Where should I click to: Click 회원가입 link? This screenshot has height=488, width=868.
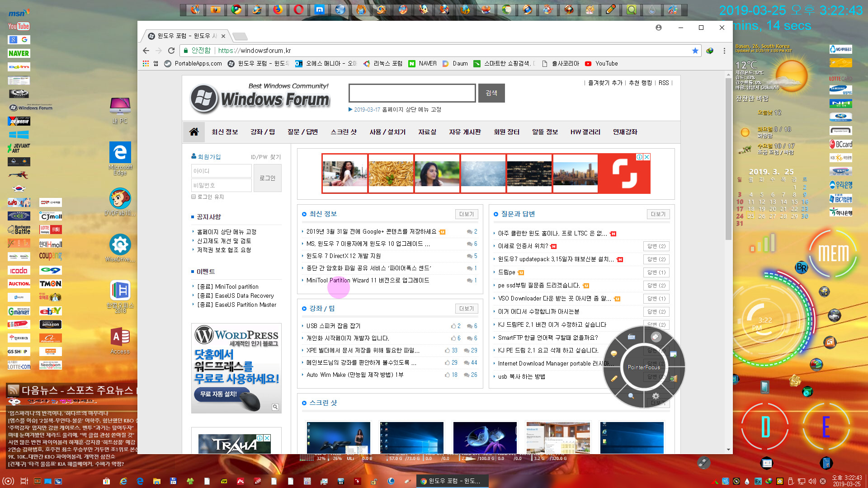pos(206,157)
